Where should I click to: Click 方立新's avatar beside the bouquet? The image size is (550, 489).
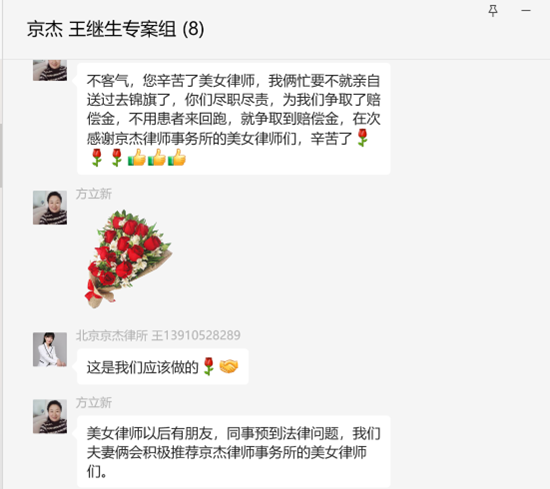pos(50,208)
